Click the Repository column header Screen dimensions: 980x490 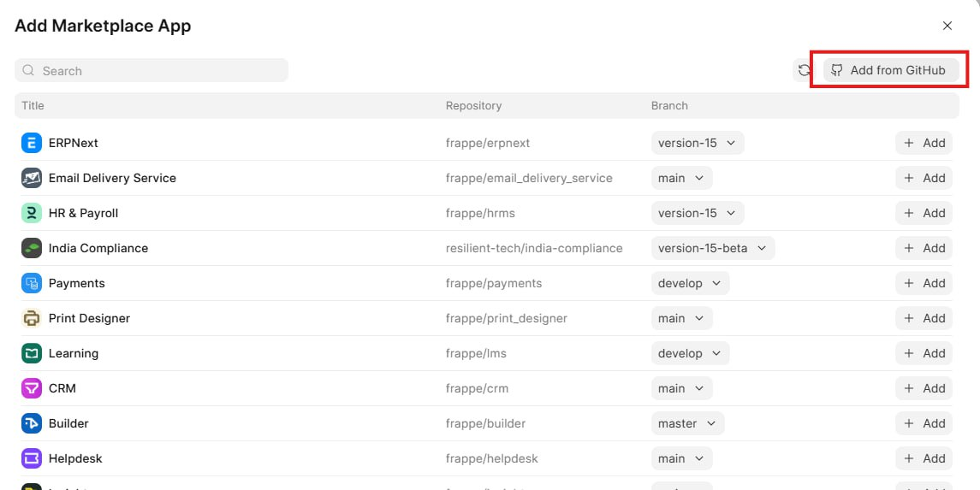coord(473,105)
